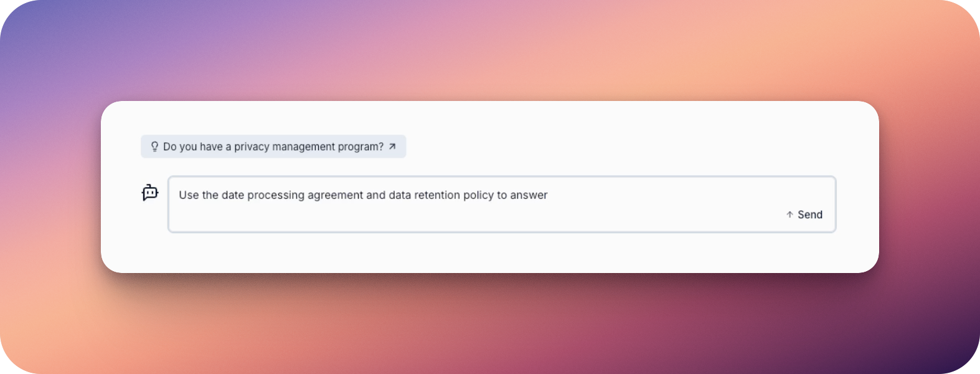The height and width of the screenshot is (374, 980).
Task: Place cursor after the word "answer"
Action: [x=549, y=195]
